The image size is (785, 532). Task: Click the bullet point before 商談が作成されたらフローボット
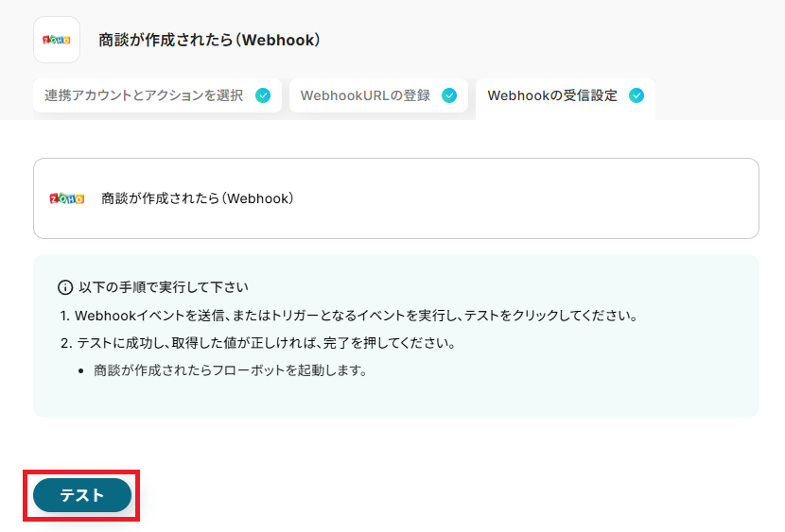81,371
